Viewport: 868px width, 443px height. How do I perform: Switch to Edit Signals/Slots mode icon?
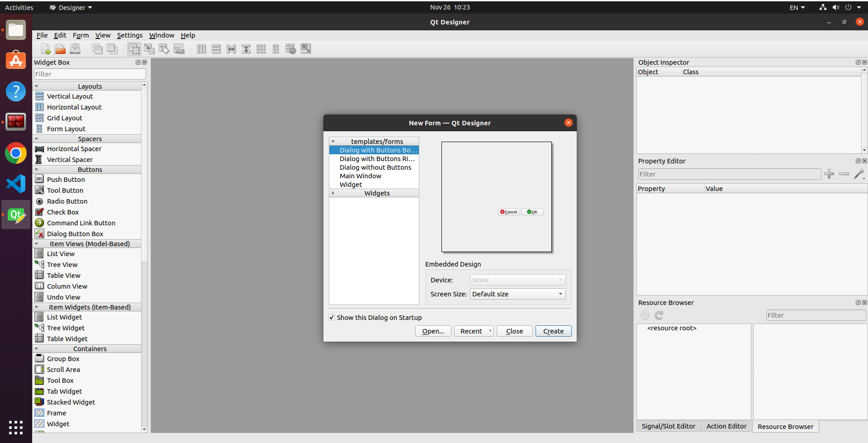149,49
